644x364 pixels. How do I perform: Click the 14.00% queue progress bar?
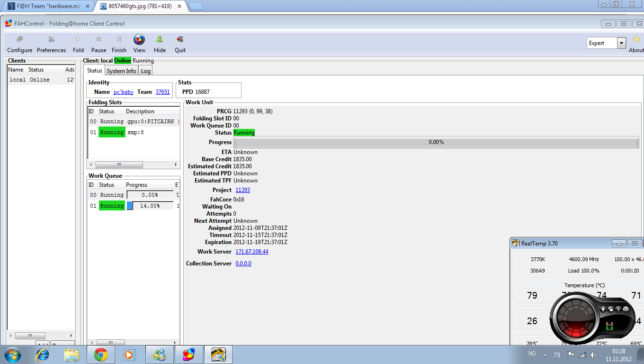point(150,206)
